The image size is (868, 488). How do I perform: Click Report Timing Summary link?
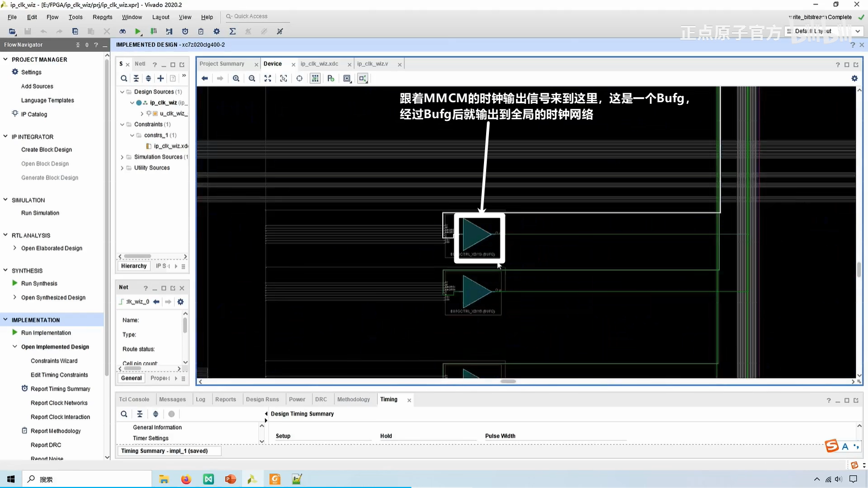(60, 389)
